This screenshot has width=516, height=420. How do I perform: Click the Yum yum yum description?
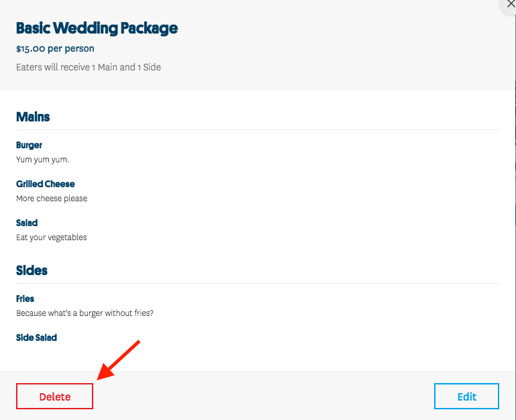point(42,160)
